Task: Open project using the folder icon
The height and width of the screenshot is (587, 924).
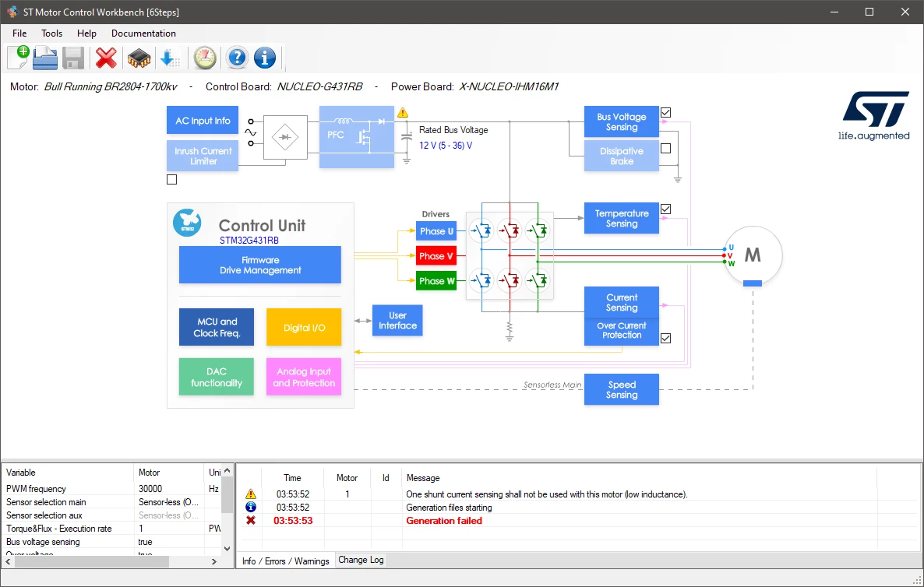Action: pos(44,58)
